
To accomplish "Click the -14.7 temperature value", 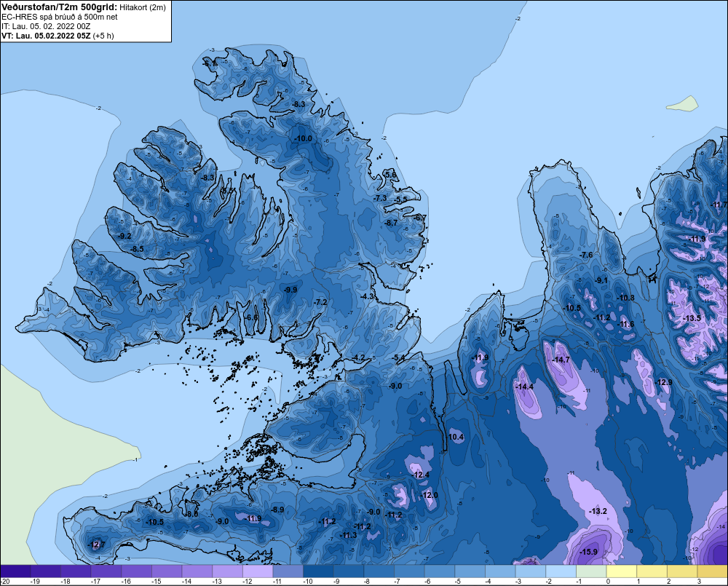I will click(561, 360).
